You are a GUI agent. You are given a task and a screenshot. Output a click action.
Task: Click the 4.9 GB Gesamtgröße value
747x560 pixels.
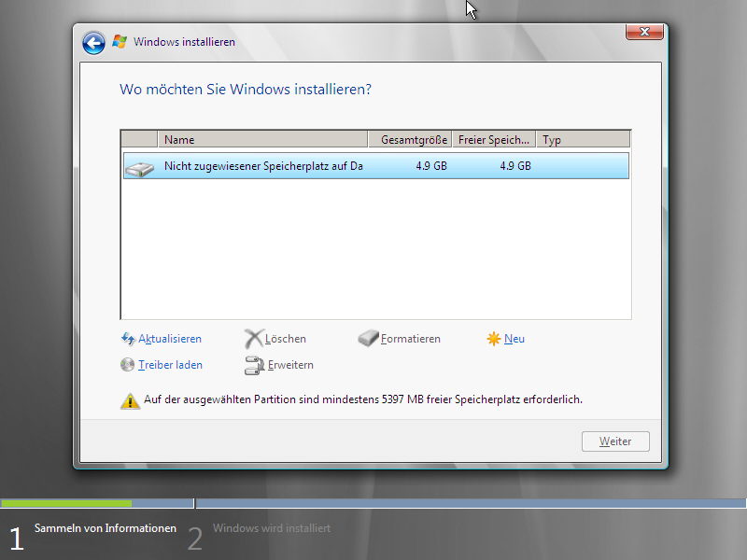tap(431, 166)
